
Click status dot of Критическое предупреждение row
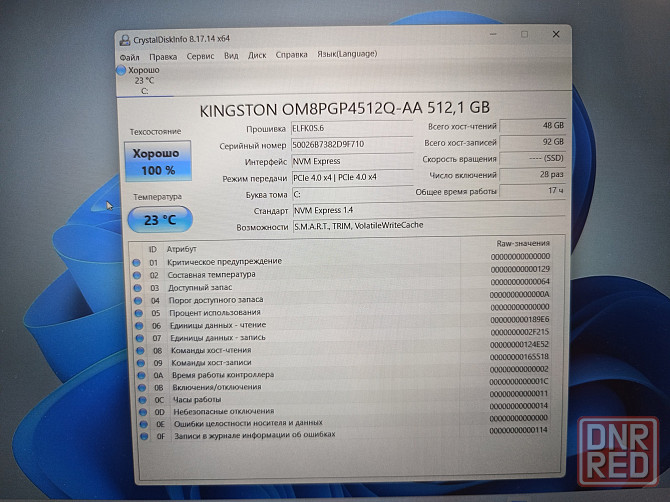pos(136,263)
